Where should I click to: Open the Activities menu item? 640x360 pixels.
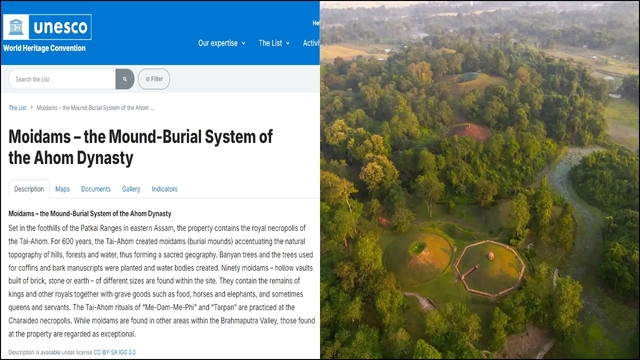click(x=311, y=43)
